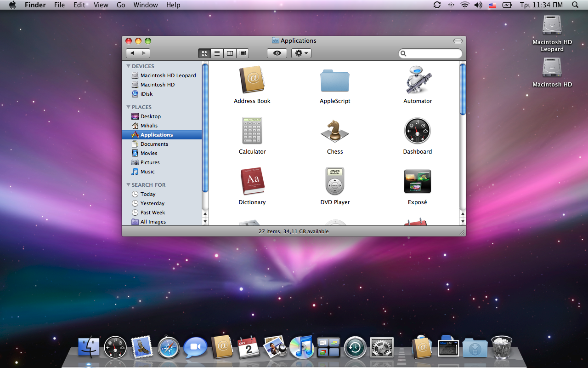Select the Dictionary app icon
The height and width of the screenshot is (368, 588).
252,181
